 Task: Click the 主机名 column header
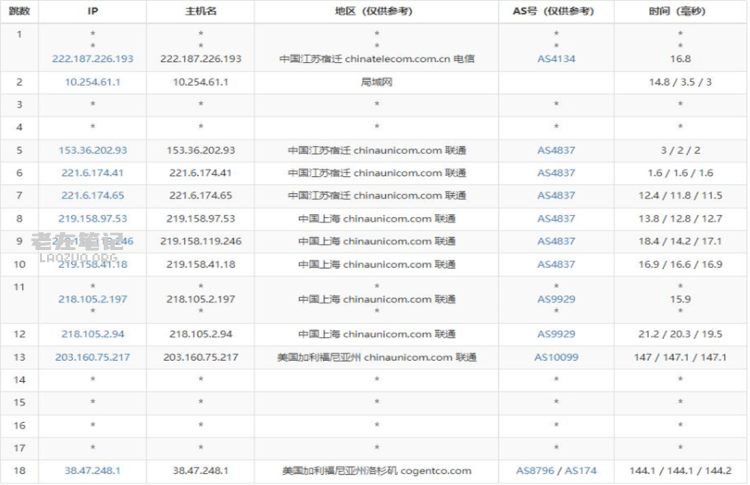[200, 12]
